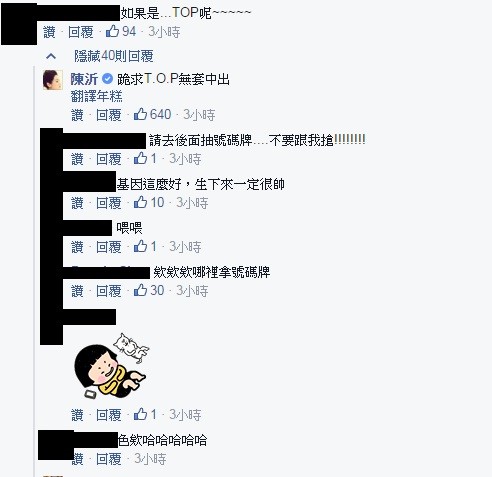Screen dimensions: 492x477
Task: Click thumbs-up icon under 喂喂 comment
Action: [x=140, y=246]
